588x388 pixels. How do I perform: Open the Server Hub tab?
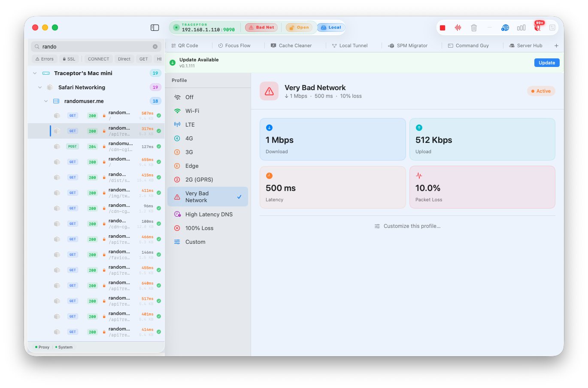tap(525, 45)
